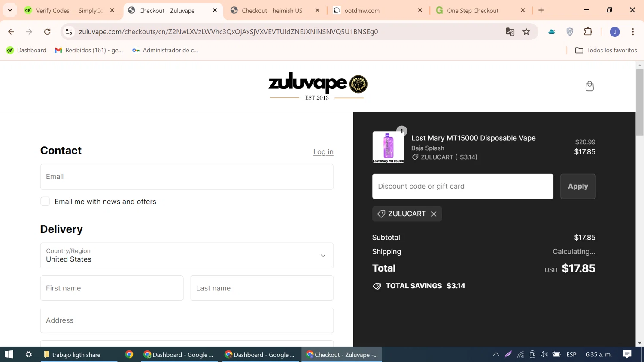Click the Log in link
This screenshot has height=362, width=644.
pyautogui.click(x=323, y=152)
